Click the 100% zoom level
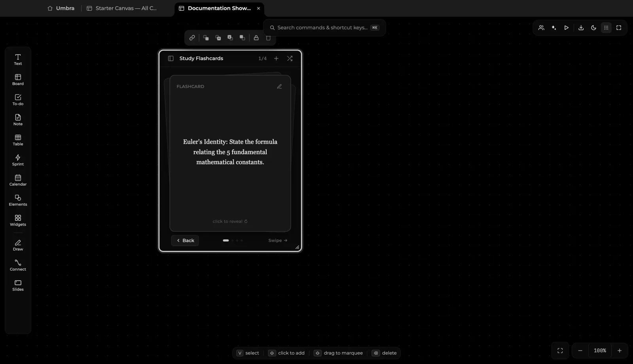This screenshot has width=633, height=364. (600, 351)
